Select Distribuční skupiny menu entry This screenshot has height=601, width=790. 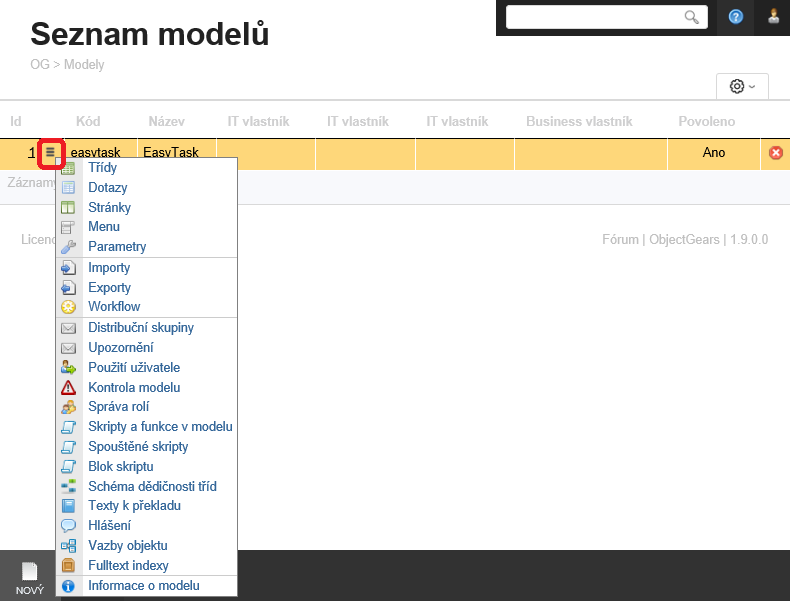(x=141, y=328)
